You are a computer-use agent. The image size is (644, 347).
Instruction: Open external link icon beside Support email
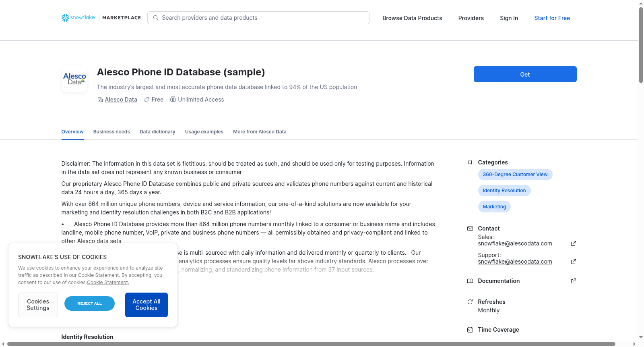pos(574,262)
